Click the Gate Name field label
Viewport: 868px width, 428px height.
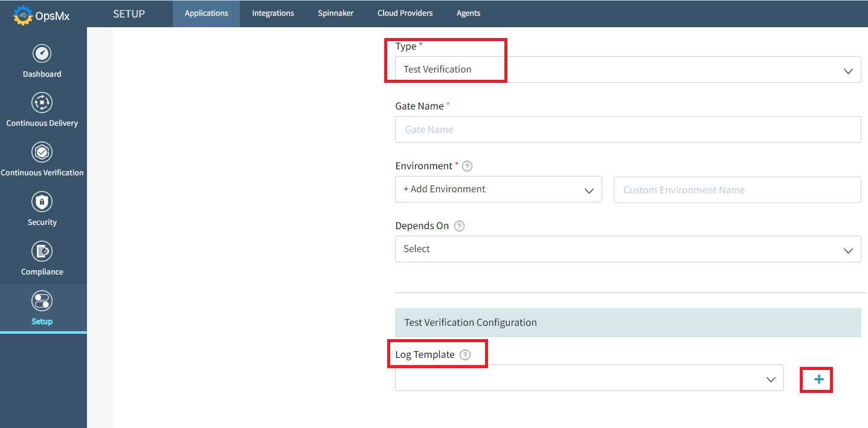point(419,106)
